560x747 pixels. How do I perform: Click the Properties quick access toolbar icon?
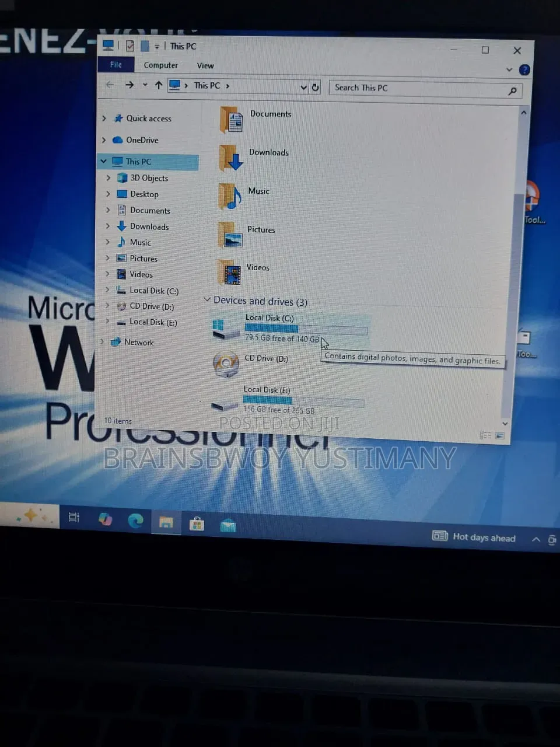click(130, 46)
